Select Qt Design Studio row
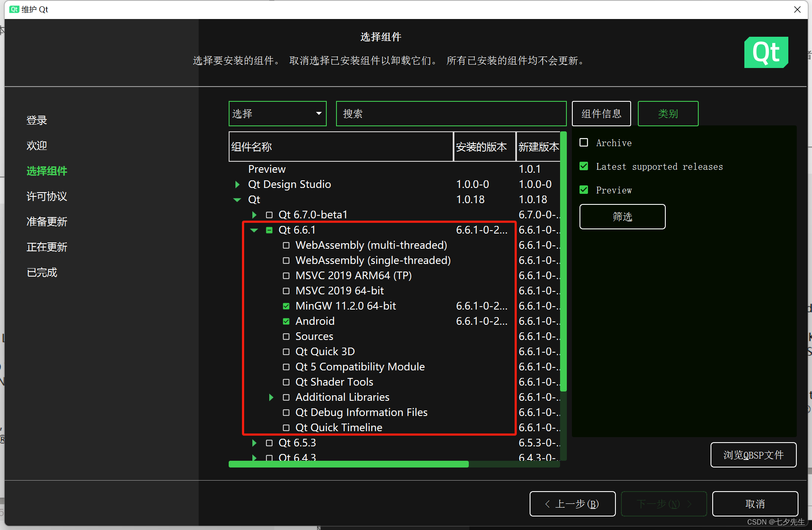This screenshot has width=812, height=530. (x=290, y=185)
